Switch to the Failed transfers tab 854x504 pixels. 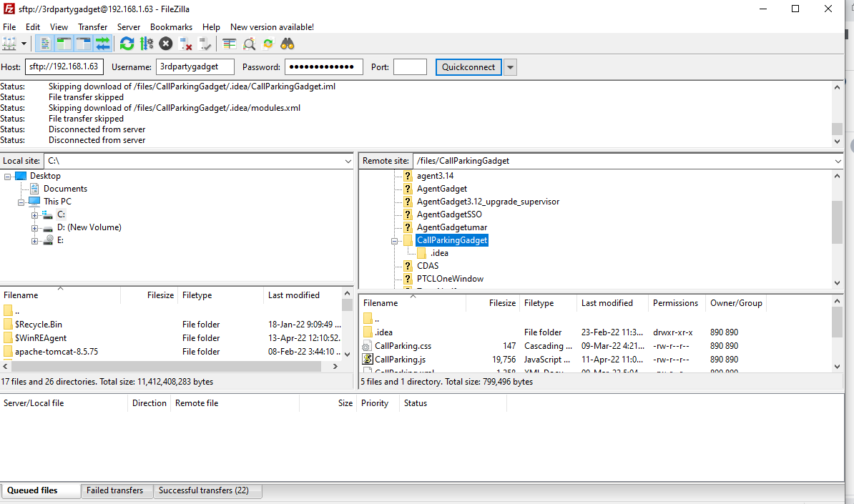(x=114, y=490)
